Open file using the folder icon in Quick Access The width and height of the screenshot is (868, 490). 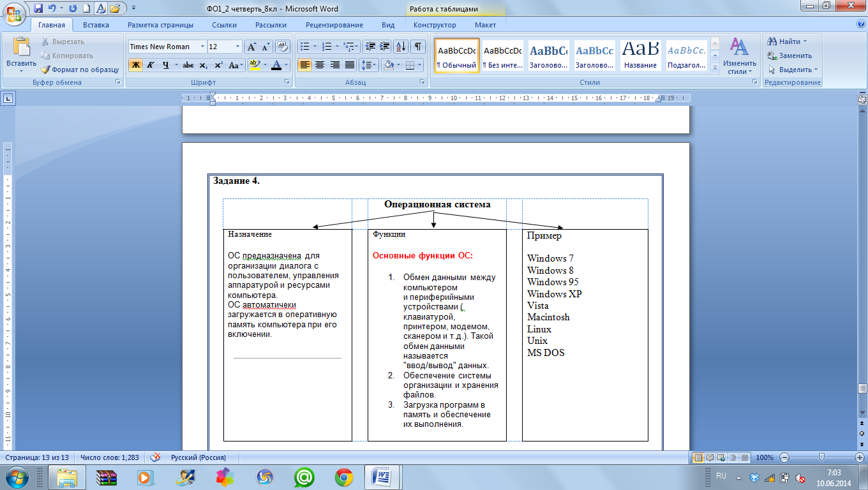115,9
